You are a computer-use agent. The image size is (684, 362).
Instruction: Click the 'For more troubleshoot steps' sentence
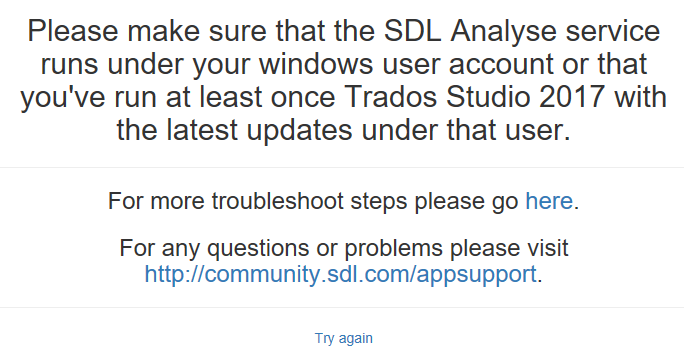click(x=344, y=201)
